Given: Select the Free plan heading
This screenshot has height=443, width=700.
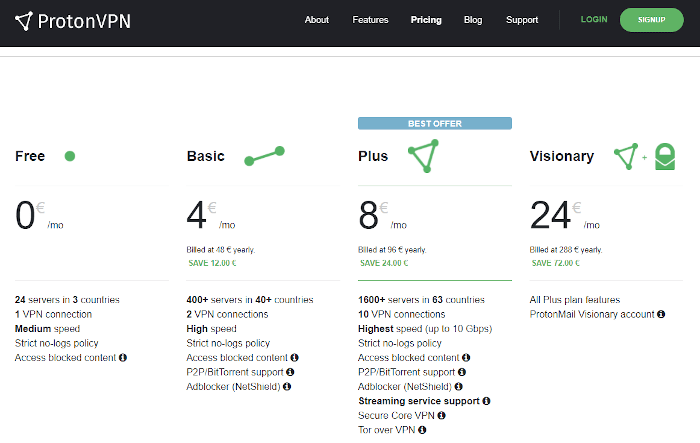Looking at the screenshot, I should click(30, 156).
